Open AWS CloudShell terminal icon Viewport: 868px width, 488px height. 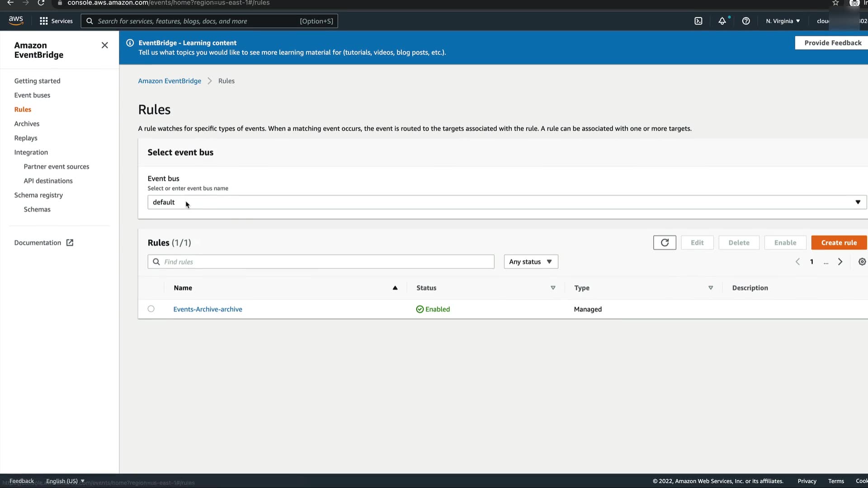[x=698, y=21]
